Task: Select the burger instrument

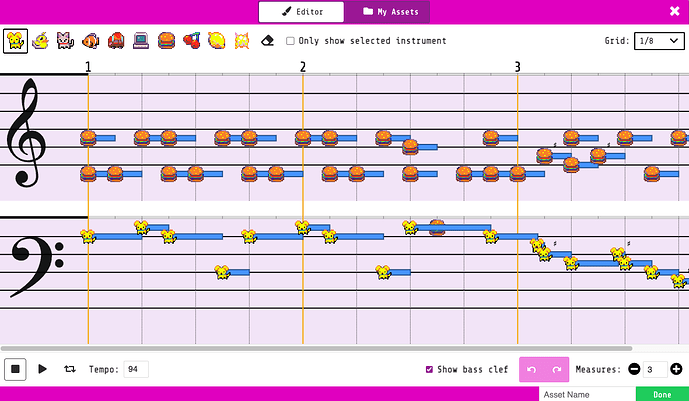Action: coord(167,41)
